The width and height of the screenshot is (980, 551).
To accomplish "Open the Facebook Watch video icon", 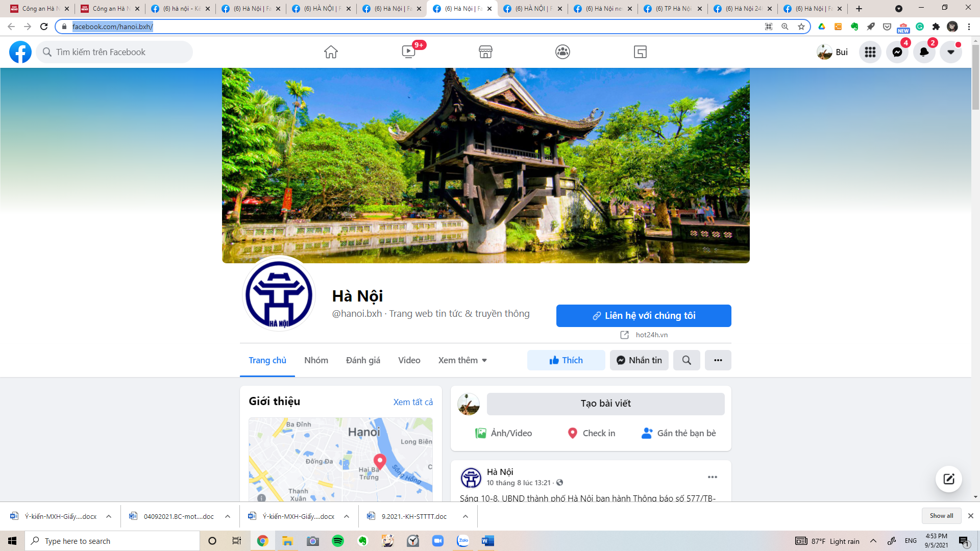I will 408,52.
